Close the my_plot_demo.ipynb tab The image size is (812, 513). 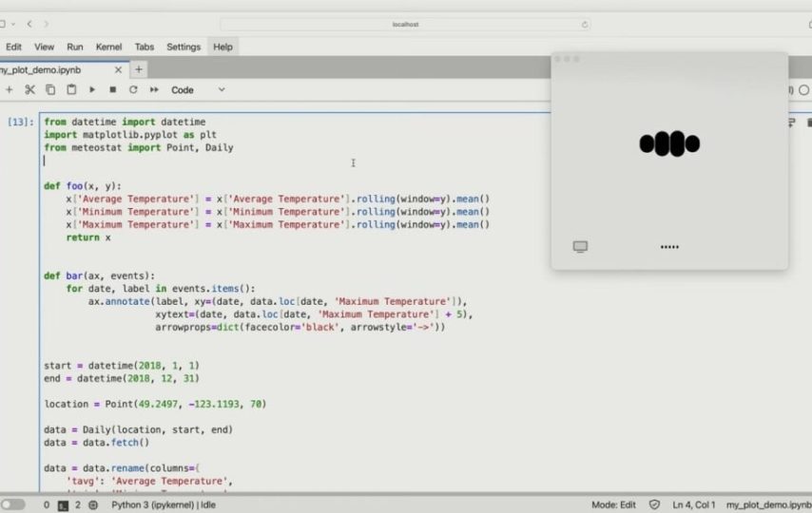tap(119, 69)
